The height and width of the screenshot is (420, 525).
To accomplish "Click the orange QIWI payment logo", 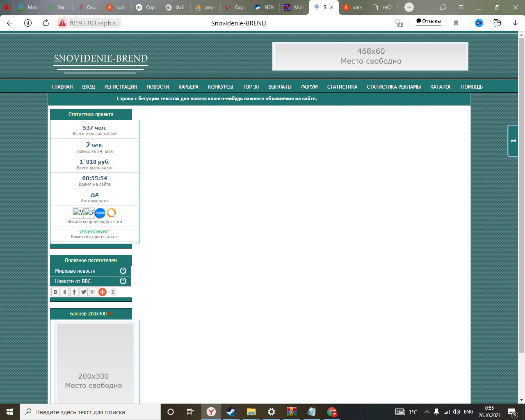I will [112, 213].
